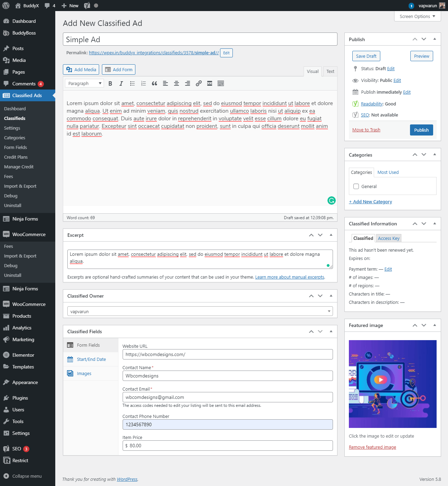Center align the text
The width and height of the screenshot is (448, 486).
[177, 83]
